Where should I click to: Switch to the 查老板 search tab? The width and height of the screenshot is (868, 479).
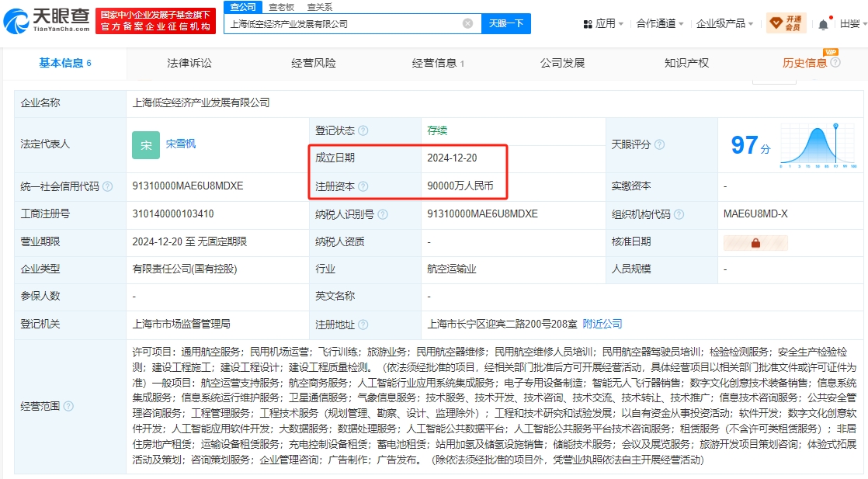(x=281, y=7)
